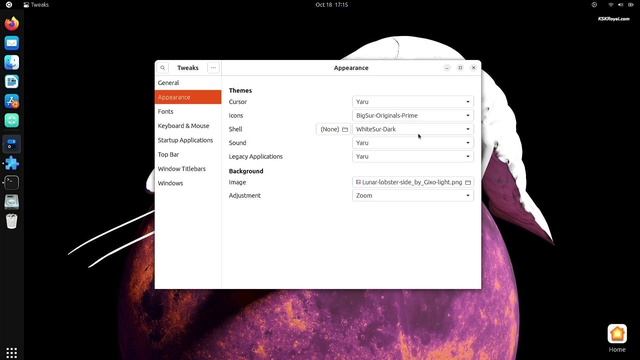Click the Icons label text
This screenshot has height=360, width=640.
tap(236, 116)
